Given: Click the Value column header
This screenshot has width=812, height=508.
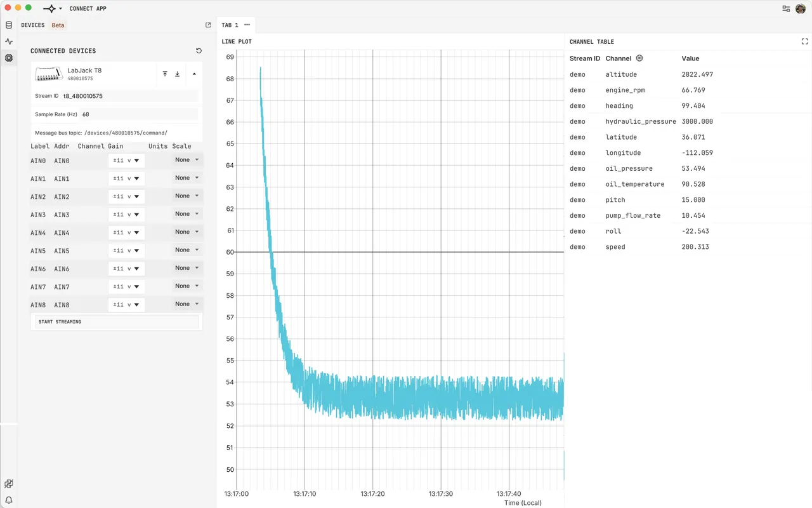Looking at the screenshot, I should click(x=690, y=58).
